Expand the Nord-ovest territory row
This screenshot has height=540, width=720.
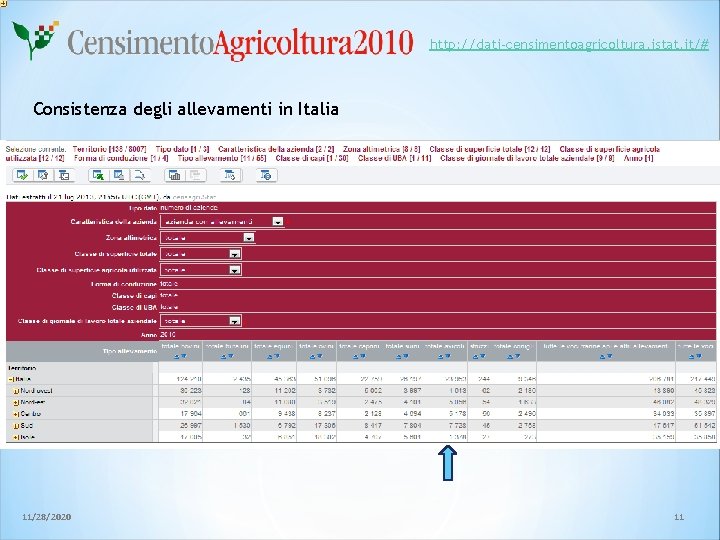click(x=16, y=391)
